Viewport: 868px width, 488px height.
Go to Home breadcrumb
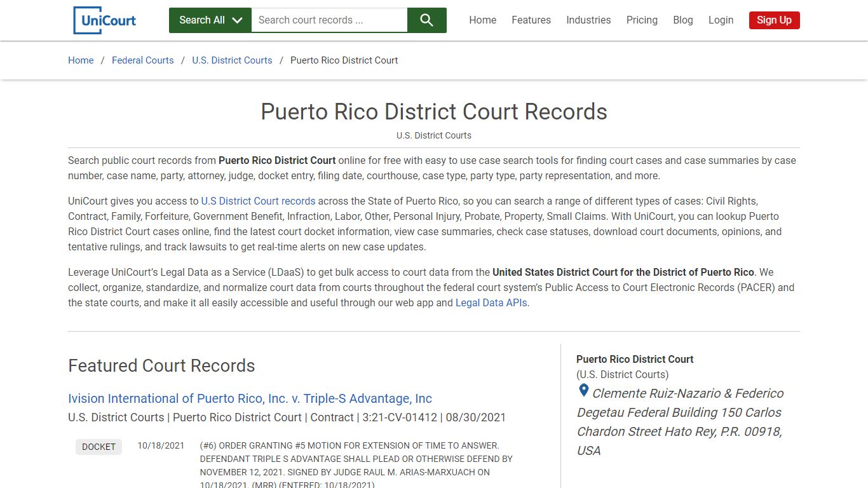click(81, 60)
